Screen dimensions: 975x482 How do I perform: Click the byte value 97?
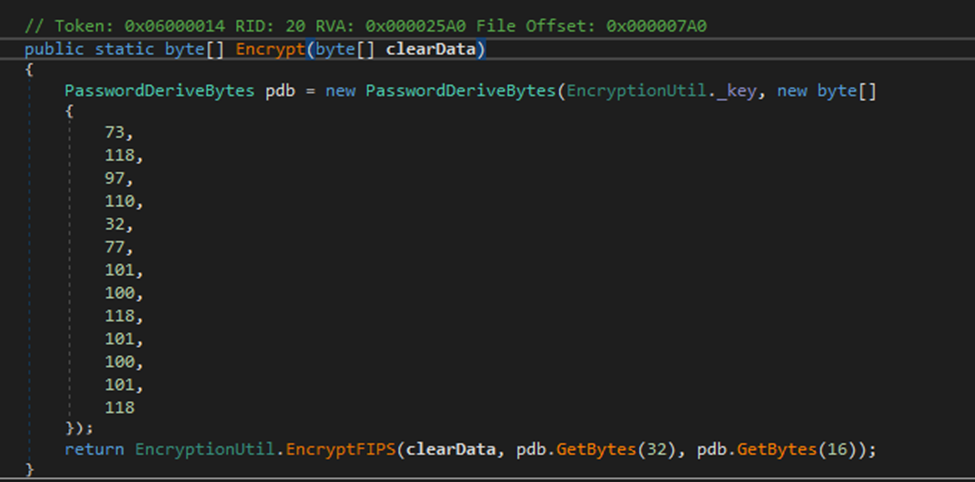[117, 178]
